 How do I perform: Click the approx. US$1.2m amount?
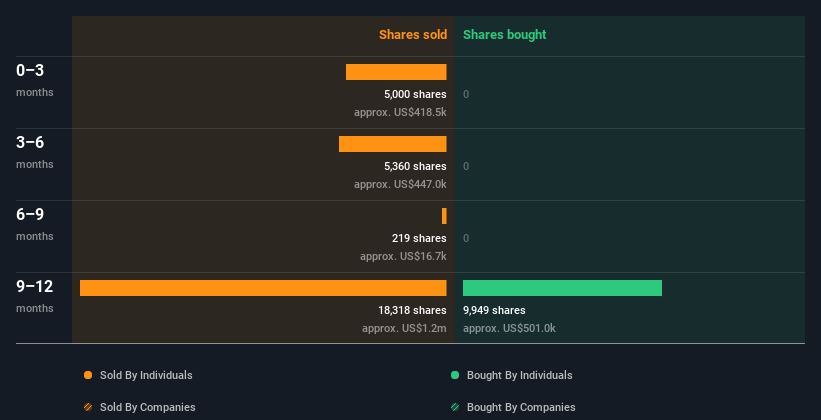click(x=404, y=328)
